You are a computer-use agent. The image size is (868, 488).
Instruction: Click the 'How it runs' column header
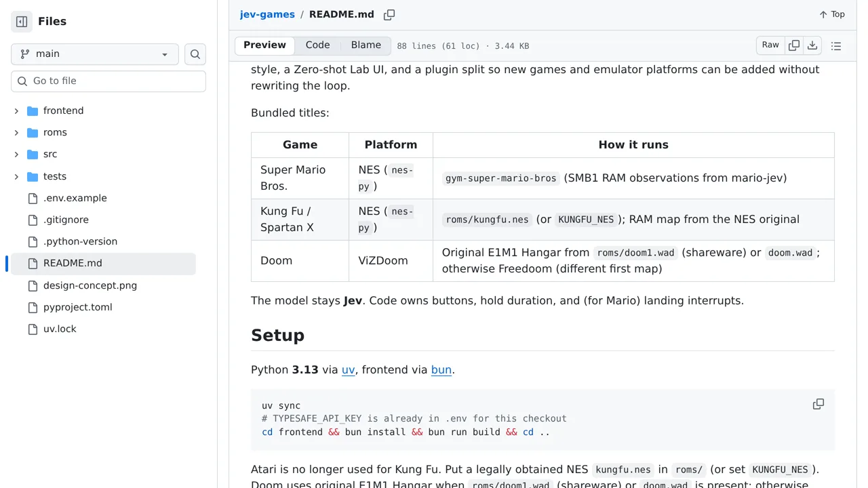(x=633, y=145)
